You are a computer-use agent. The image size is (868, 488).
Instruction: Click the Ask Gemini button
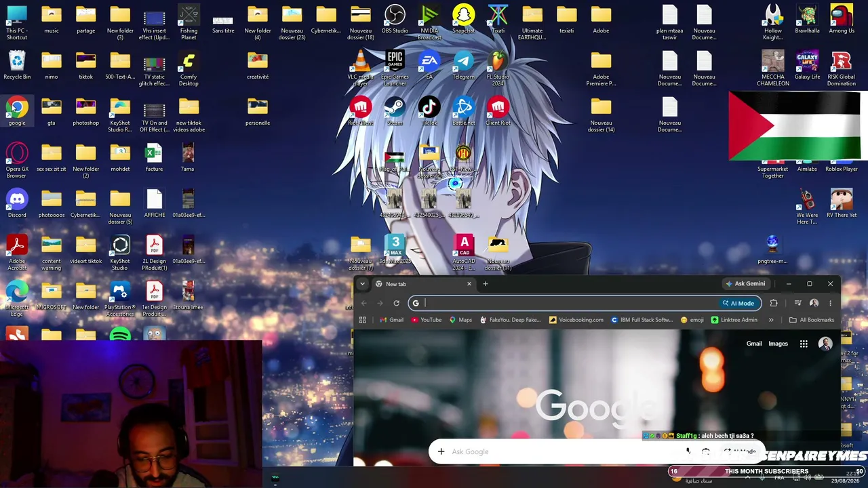pyautogui.click(x=746, y=284)
